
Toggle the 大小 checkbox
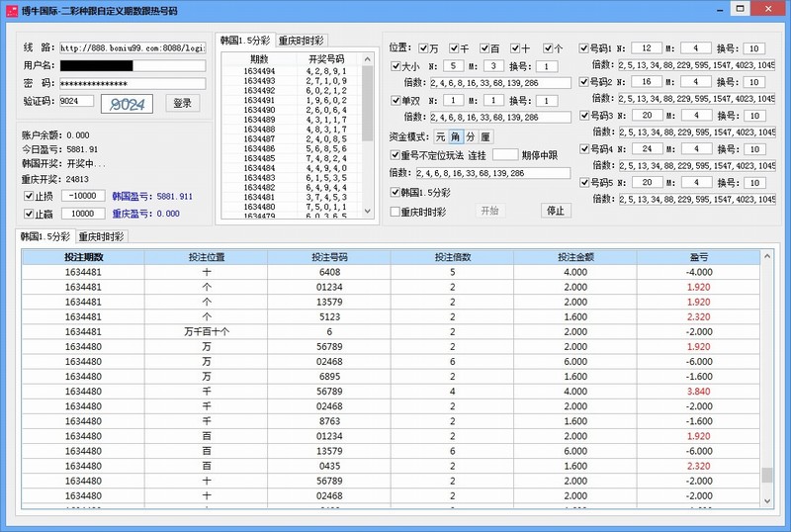pyautogui.click(x=396, y=66)
